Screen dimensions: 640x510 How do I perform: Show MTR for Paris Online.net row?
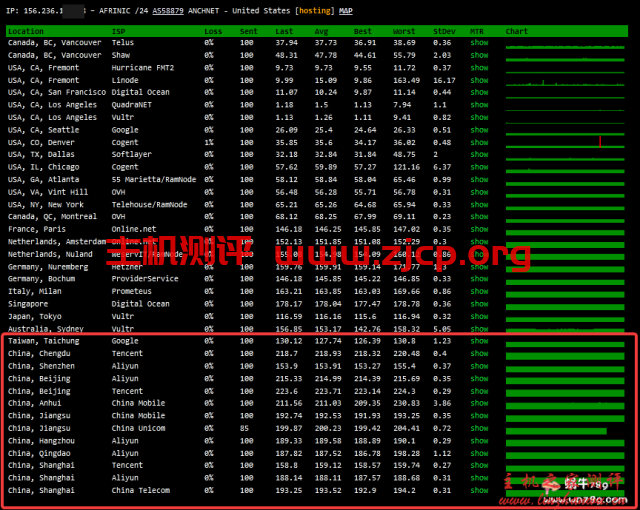[479, 229]
